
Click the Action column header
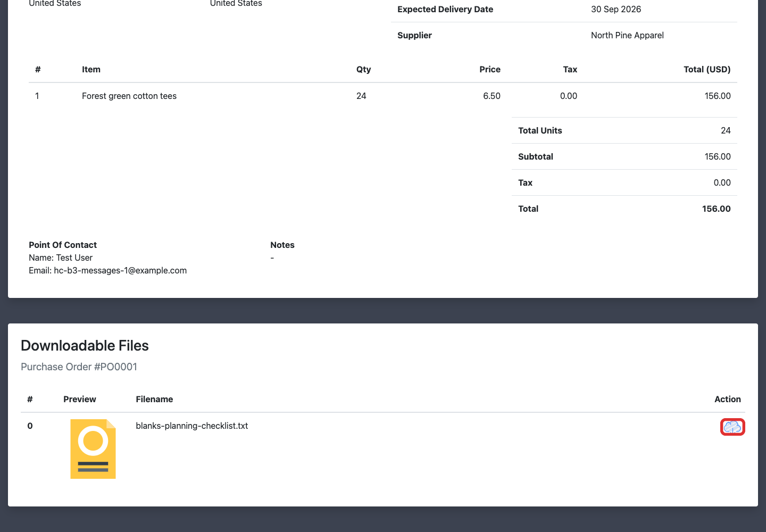click(x=728, y=399)
